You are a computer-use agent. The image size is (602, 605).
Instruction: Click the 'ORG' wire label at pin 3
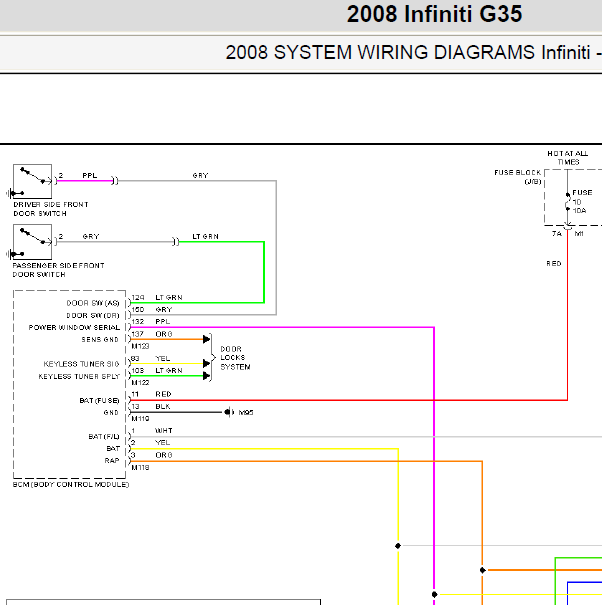click(164, 455)
